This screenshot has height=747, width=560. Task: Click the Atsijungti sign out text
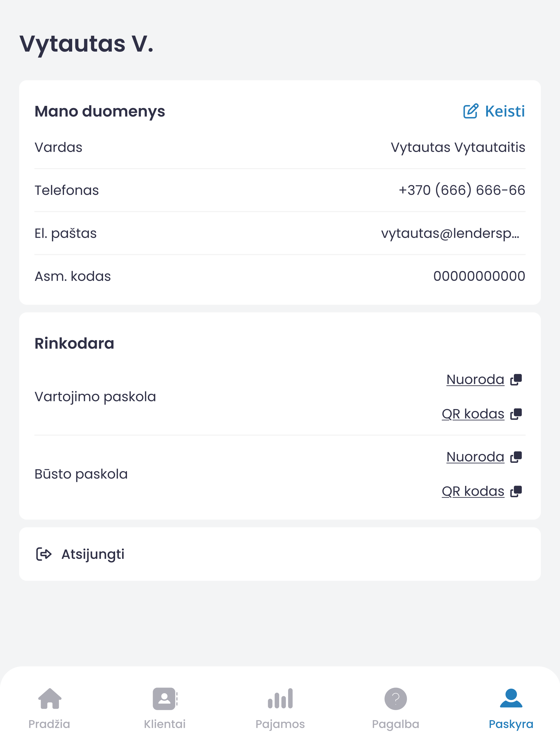click(x=93, y=555)
